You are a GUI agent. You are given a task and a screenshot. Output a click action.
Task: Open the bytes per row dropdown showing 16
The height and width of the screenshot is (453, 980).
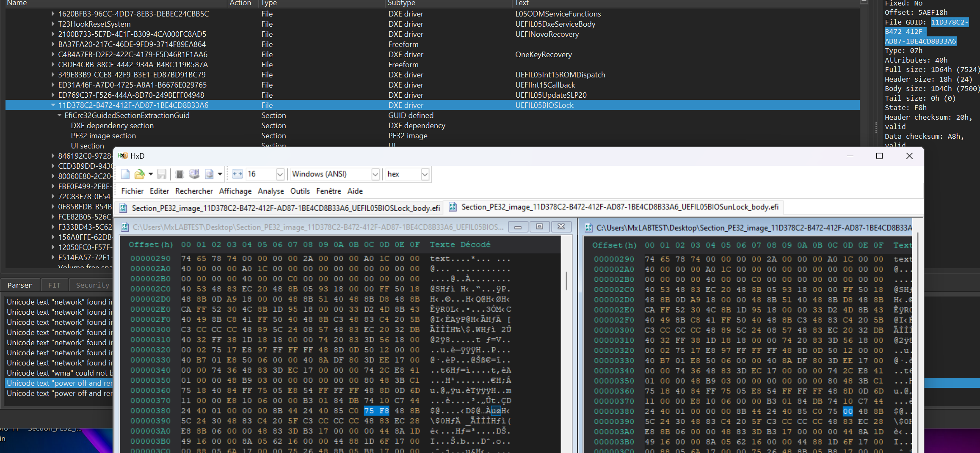[x=280, y=174]
